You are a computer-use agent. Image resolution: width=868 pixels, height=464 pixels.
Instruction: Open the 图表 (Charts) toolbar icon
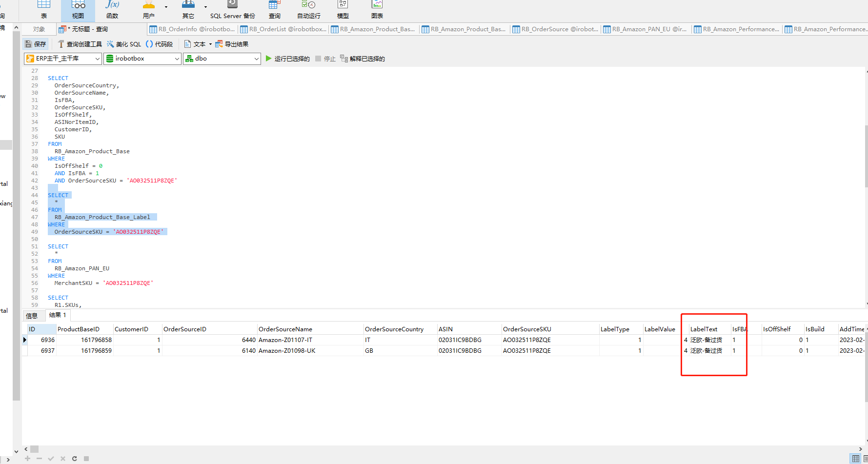coord(377,10)
